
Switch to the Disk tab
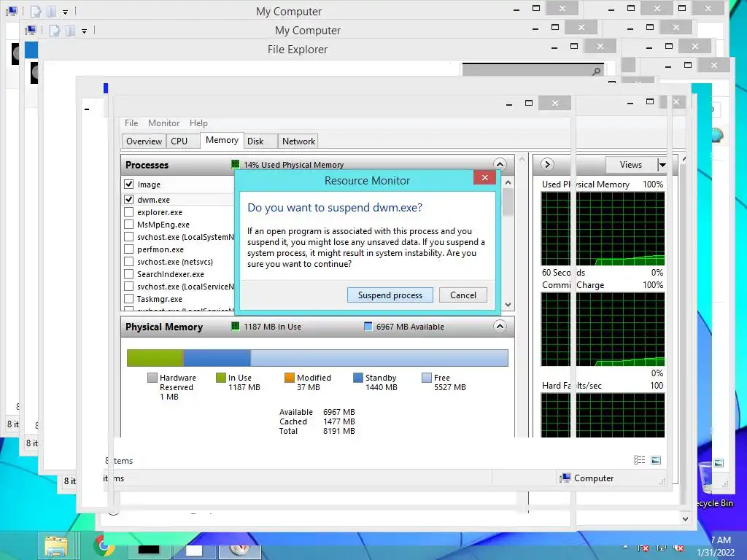tap(260, 141)
